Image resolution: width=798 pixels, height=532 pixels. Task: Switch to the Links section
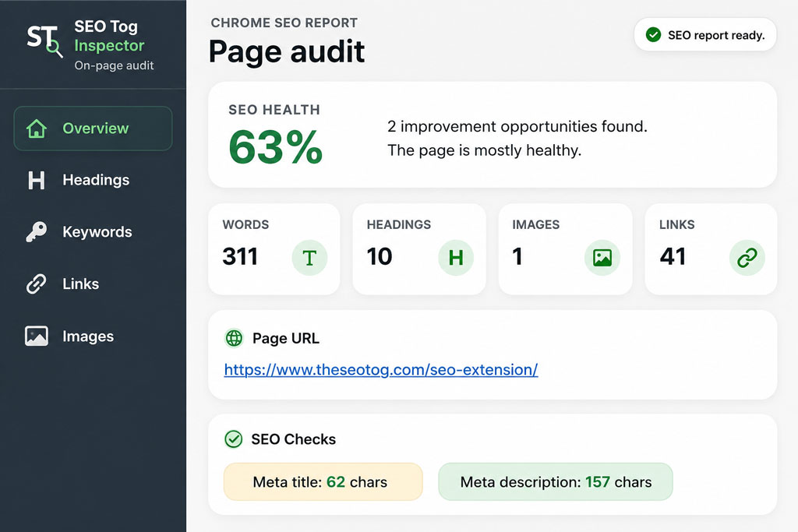(x=94, y=284)
